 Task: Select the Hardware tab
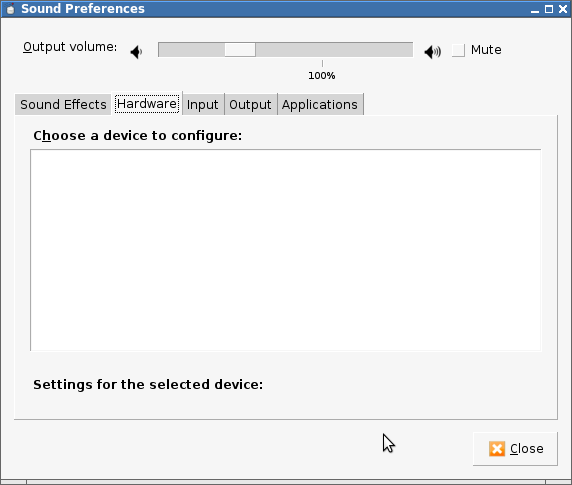(x=147, y=104)
